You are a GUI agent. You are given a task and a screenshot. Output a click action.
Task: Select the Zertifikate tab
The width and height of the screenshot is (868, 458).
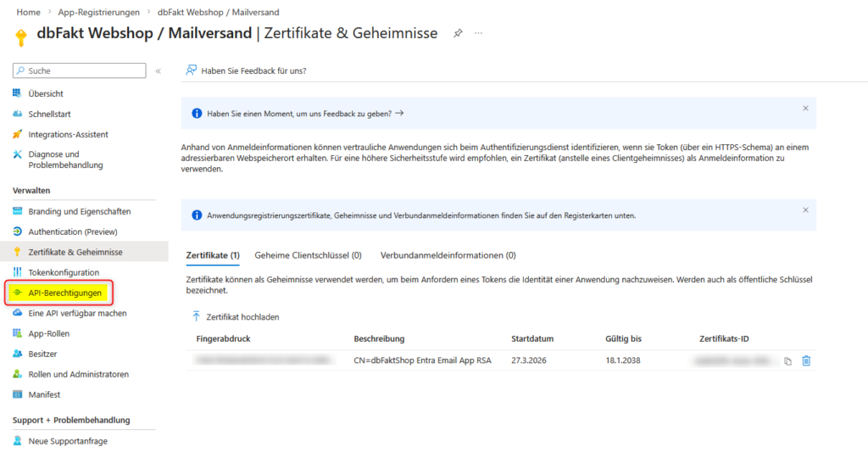213,255
